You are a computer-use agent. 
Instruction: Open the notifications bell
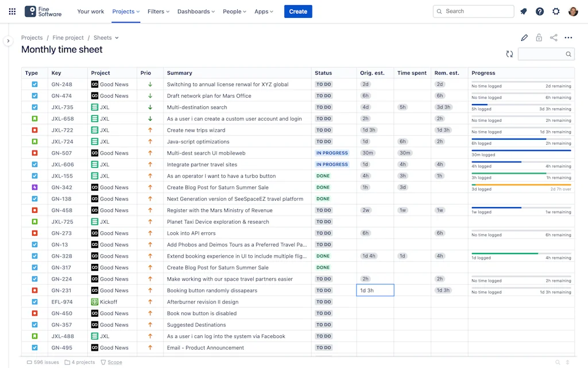point(523,11)
